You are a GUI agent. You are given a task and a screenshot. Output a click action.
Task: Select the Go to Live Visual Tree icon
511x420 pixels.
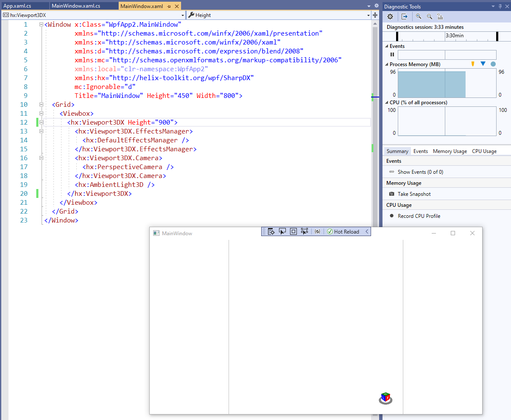[x=271, y=231]
